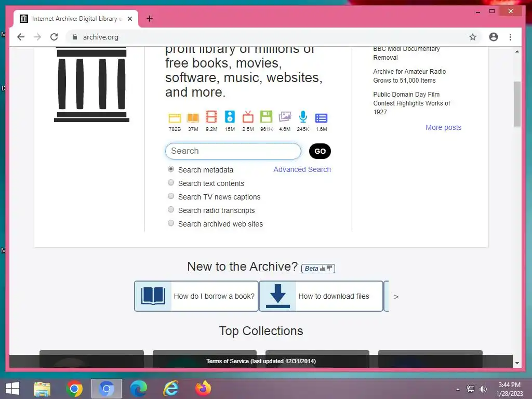
Task: Open the More posts link
Action: click(444, 127)
